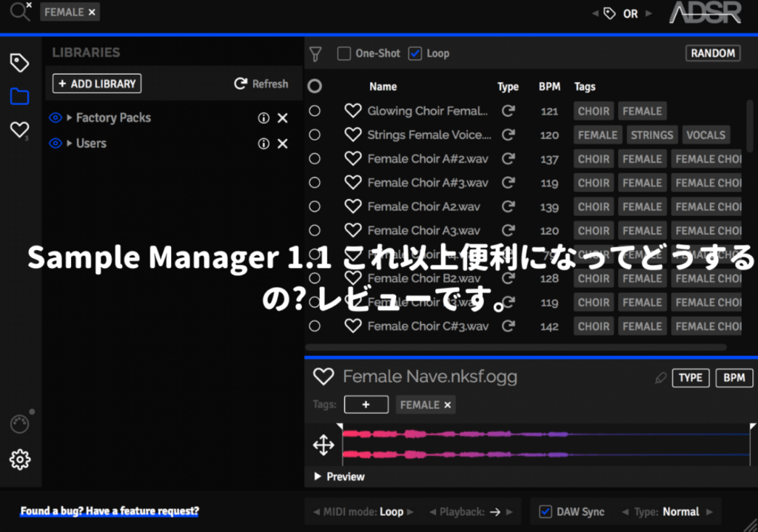The height and width of the screenshot is (532, 758).
Task: Click the waveform drag-move arrows icon
Action: click(x=323, y=445)
